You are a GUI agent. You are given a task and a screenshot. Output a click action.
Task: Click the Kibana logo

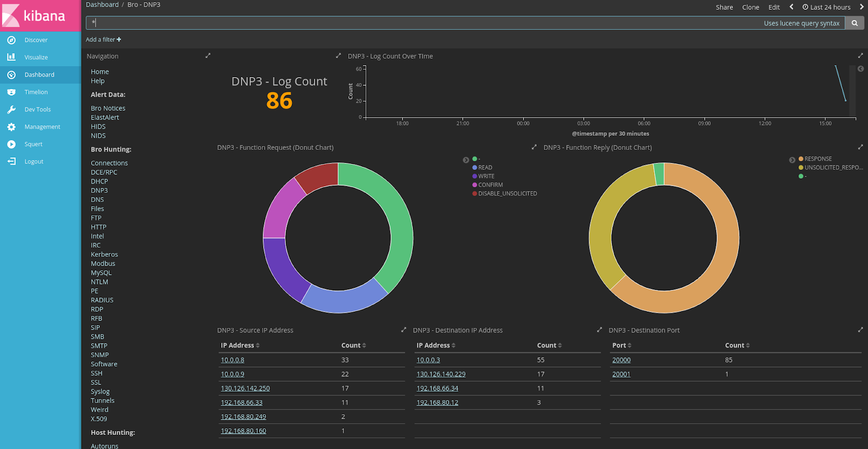pos(40,15)
